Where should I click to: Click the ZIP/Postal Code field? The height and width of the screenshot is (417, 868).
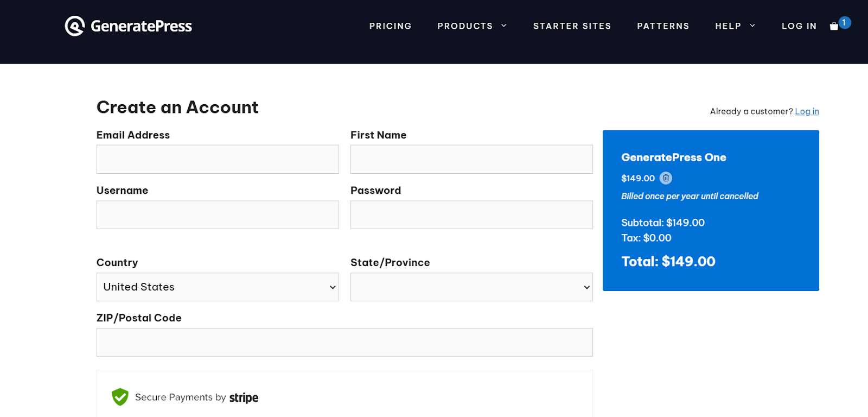tap(344, 343)
